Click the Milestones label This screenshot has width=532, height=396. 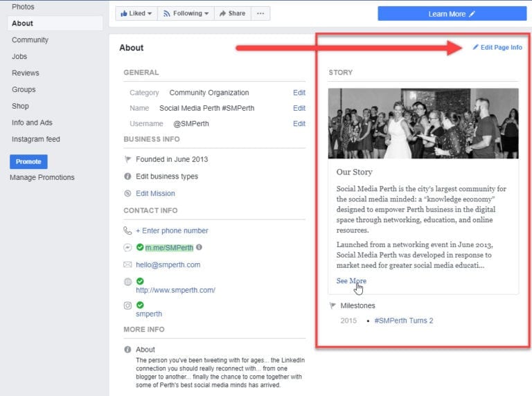[x=357, y=305]
